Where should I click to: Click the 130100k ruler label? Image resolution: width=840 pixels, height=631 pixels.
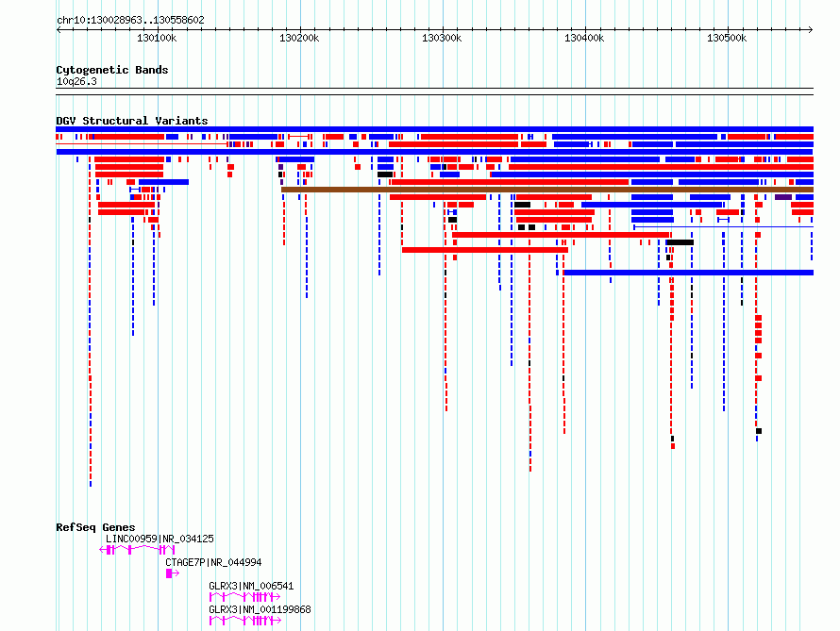(x=157, y=38)
